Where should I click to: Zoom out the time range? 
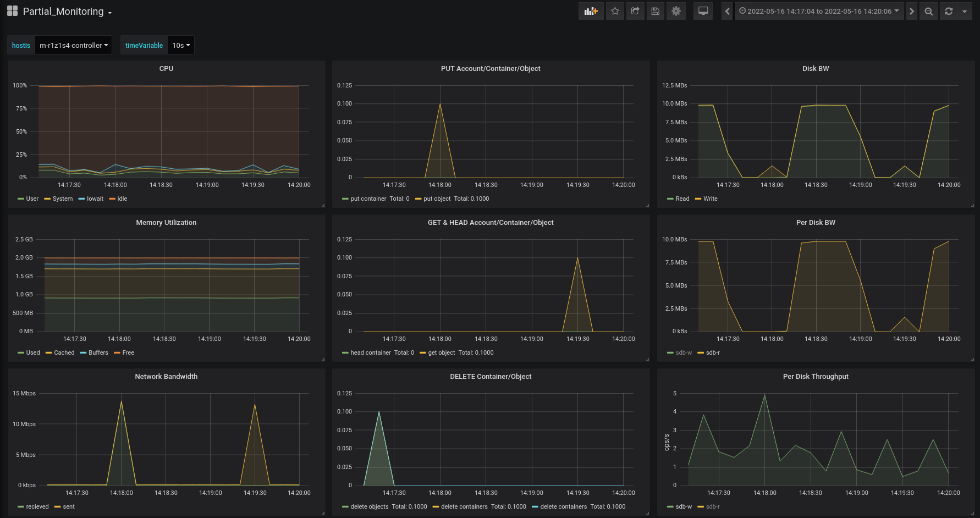point(928,11)
